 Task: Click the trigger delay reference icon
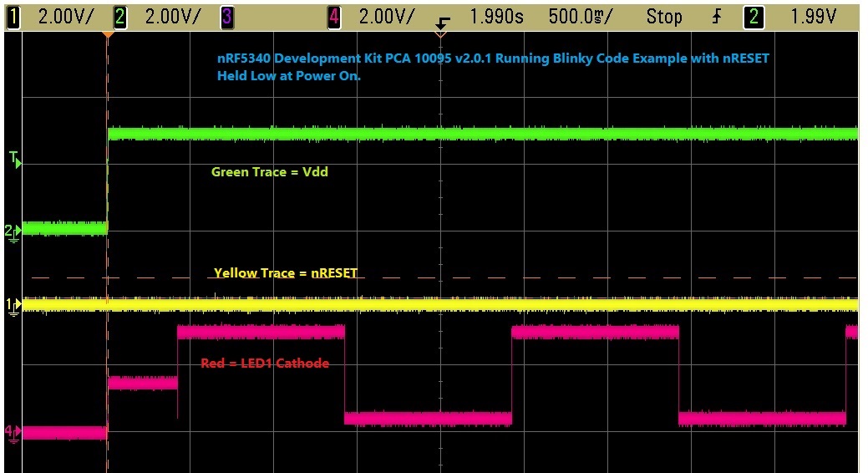(x=442, y=23)
